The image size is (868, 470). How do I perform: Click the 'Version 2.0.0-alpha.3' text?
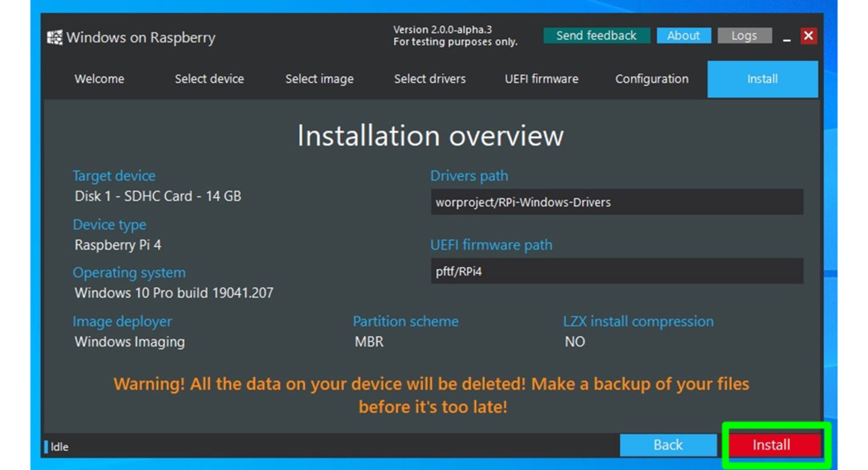(x=443, y=30)
